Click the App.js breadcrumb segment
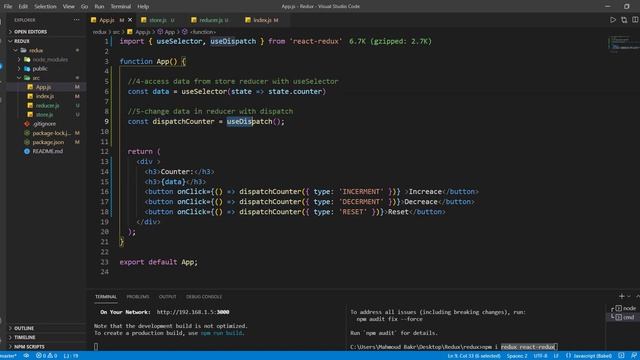 (139, 32)
